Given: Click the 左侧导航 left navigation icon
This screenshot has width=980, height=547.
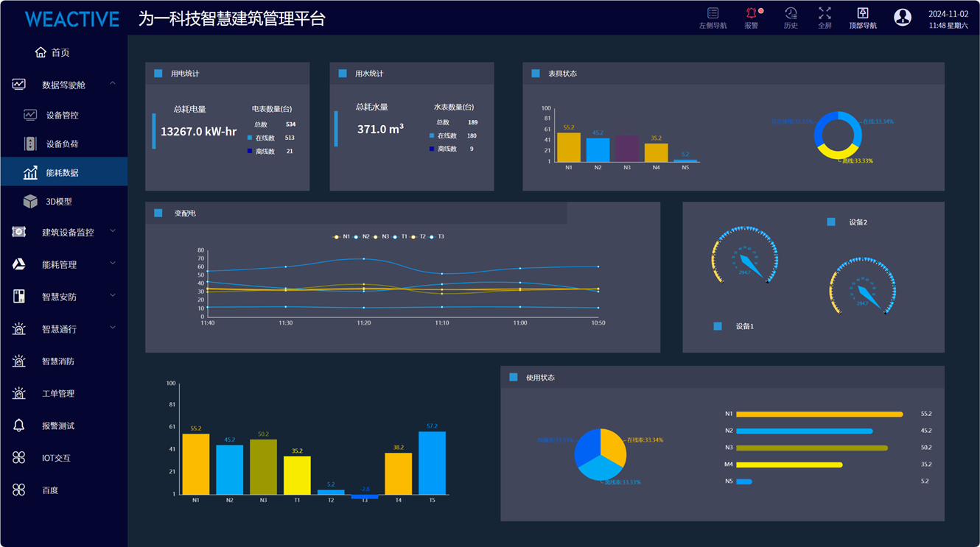Looking at the screenshot, I should pos(713,14).
